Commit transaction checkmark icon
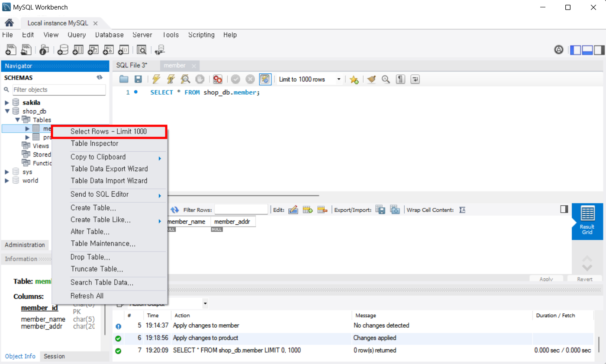606x364 pixels. (235, 79)
